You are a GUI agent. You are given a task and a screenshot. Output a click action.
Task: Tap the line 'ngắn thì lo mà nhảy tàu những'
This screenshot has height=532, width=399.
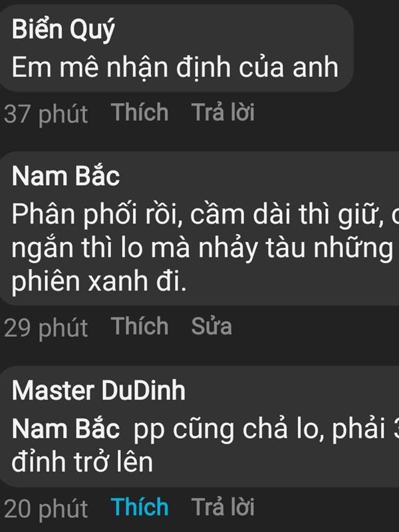point(202,249)
